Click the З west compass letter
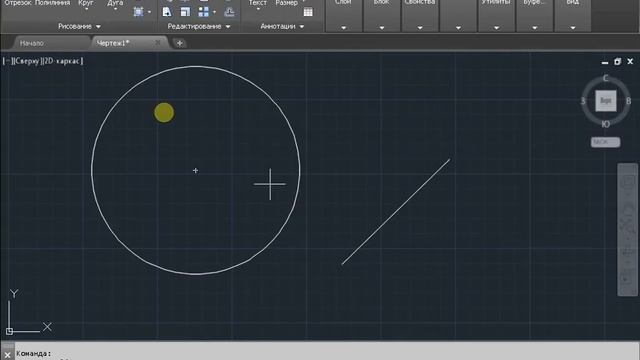Image resolution: width=640 pixels, height=360 pixels. pos(583,101)
